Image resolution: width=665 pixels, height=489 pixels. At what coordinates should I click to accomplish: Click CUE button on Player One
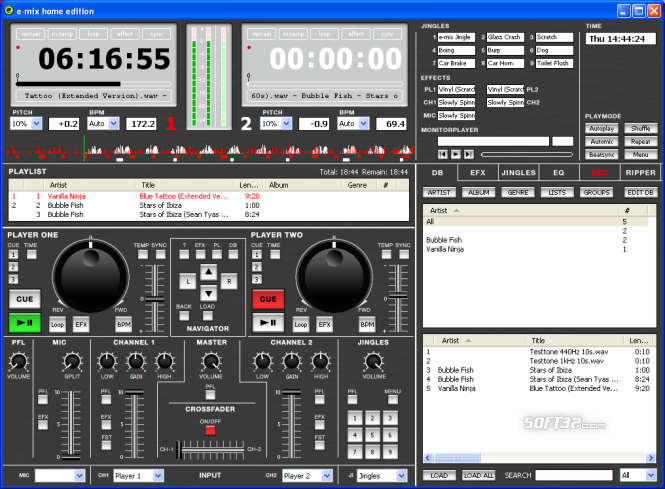(25, 299)
